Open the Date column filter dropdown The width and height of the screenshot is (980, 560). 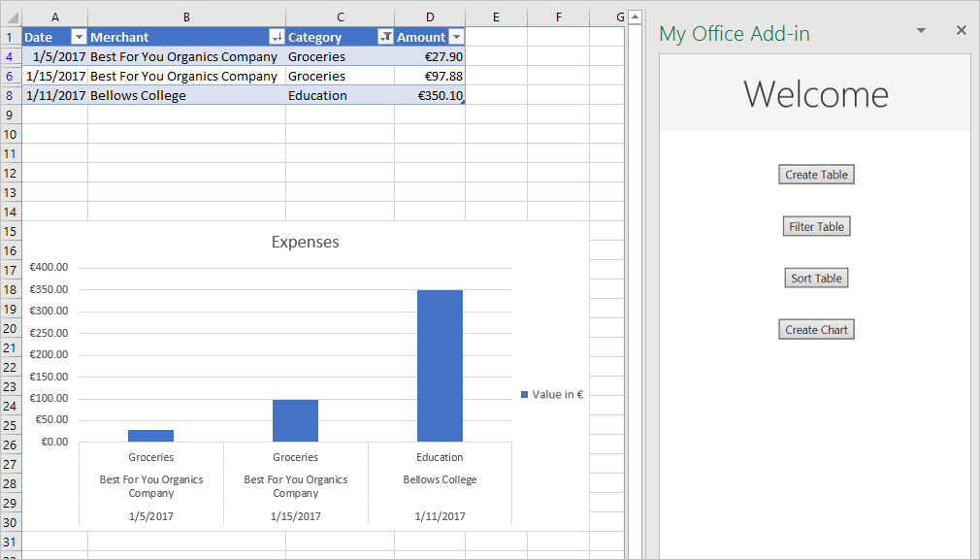(x=77, y=37)
